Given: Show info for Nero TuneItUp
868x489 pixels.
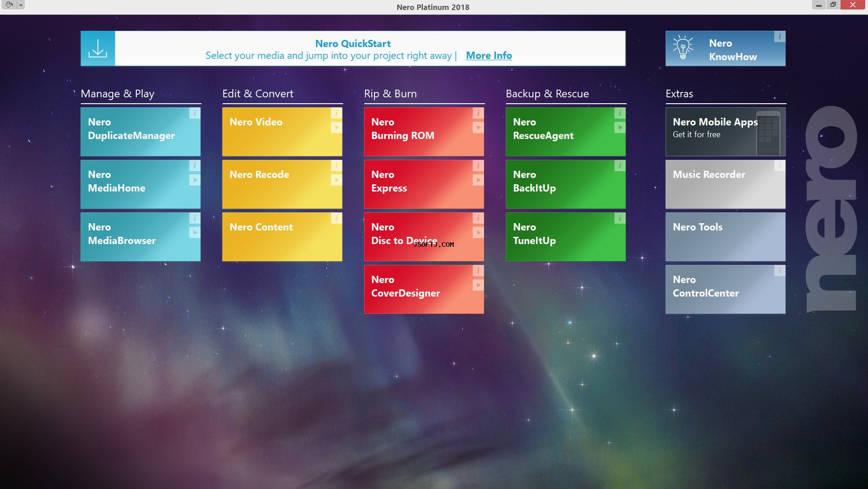Looking at the screenshot, I should 620,218.
